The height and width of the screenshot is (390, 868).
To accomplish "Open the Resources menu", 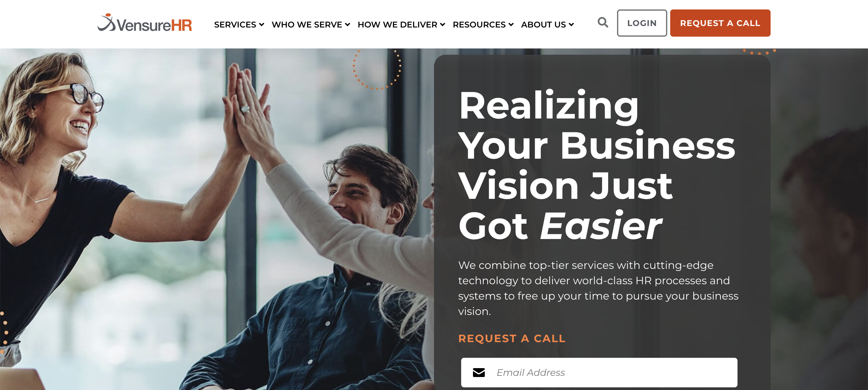I will click(483, 25).
